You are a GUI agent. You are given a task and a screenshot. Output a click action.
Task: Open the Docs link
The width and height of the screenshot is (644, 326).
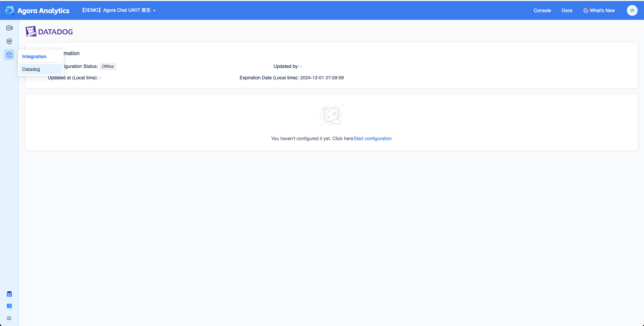pos(567,10)
